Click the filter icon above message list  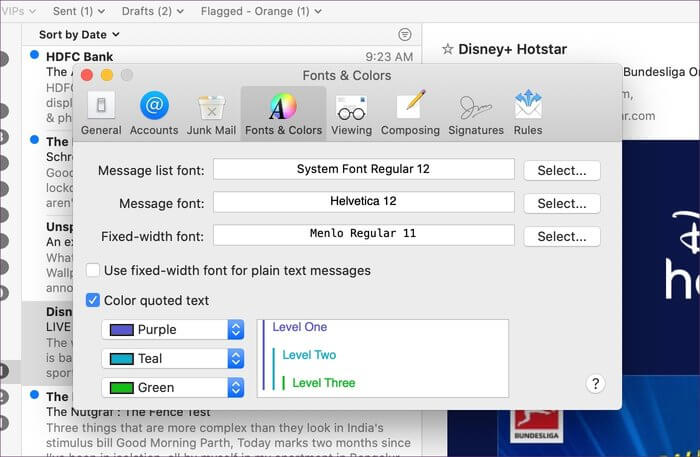(404, 34)
